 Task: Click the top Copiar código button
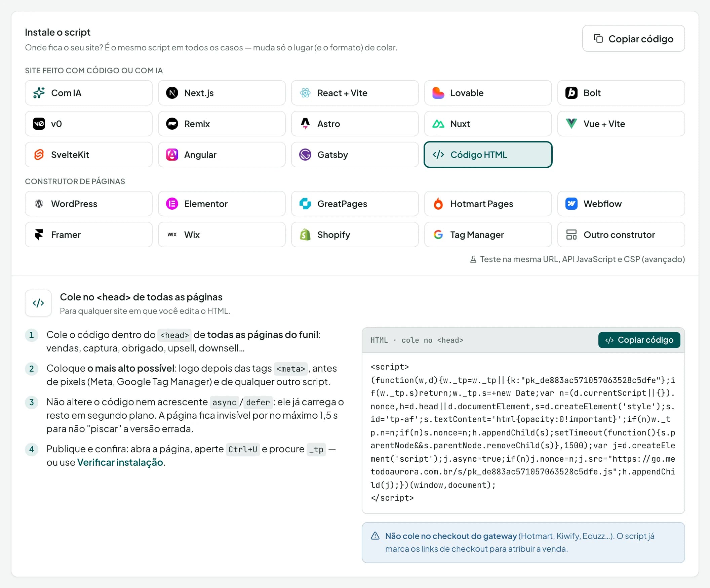pyautogui.click(x=633, y=39)
